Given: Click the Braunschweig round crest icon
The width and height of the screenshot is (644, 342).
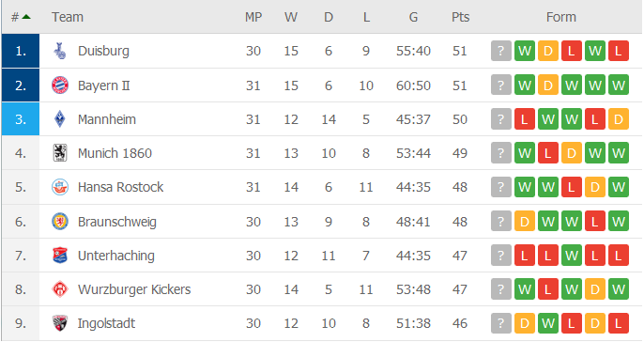Looking at the screenshot, I should tap(60, 222).
